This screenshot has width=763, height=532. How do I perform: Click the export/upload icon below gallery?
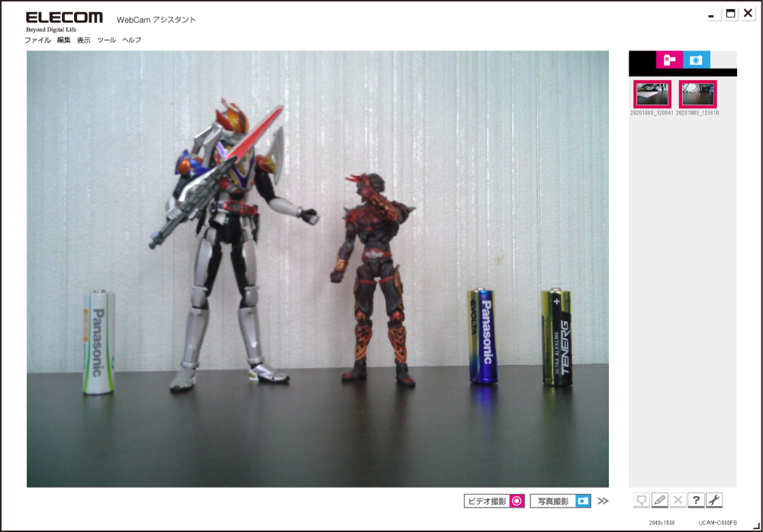tap(642, 500)
